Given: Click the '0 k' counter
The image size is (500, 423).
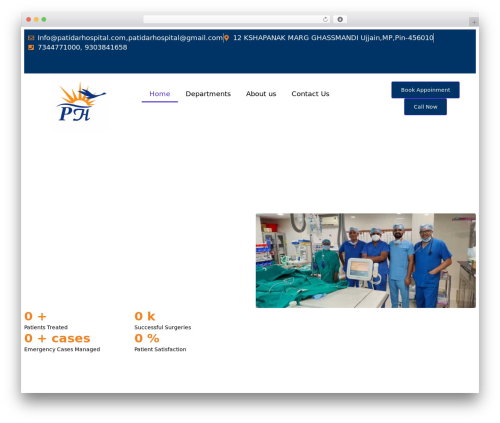Looking at the screenshot, I should (145, 316).
